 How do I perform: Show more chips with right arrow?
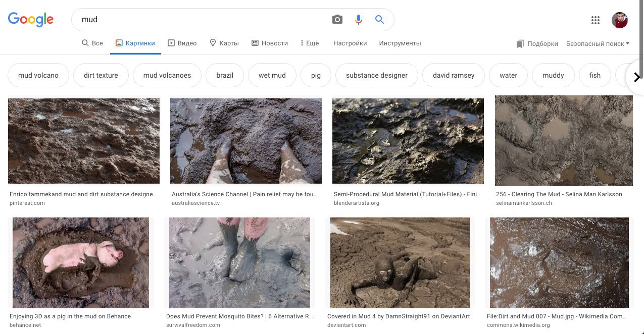(635, 77)
